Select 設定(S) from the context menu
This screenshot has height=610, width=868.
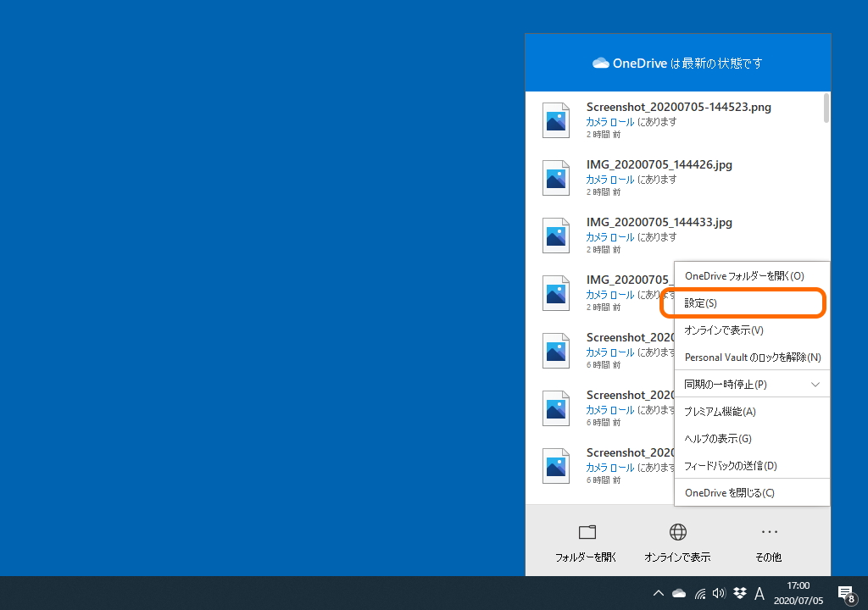point(743,302)
